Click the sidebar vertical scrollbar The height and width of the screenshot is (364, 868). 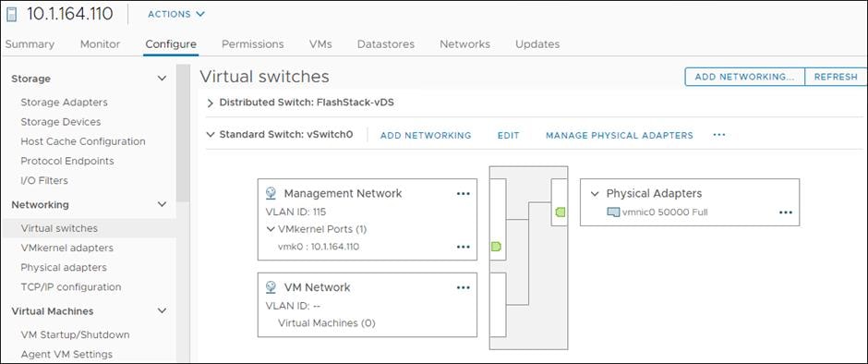click(x=183, y=133)
